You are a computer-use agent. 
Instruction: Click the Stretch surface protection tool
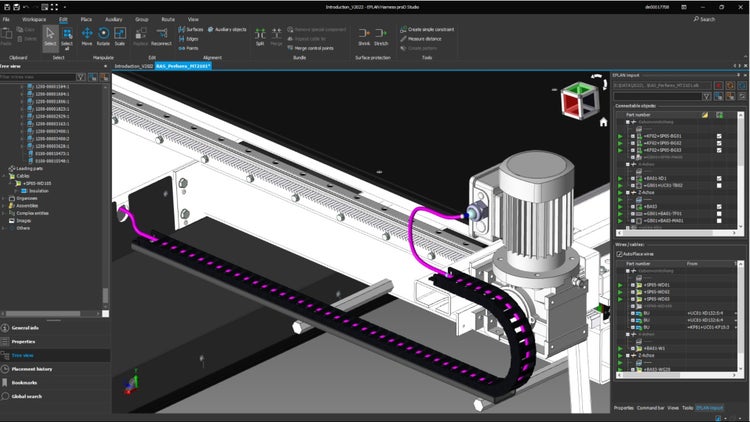[x=381, y=35]
